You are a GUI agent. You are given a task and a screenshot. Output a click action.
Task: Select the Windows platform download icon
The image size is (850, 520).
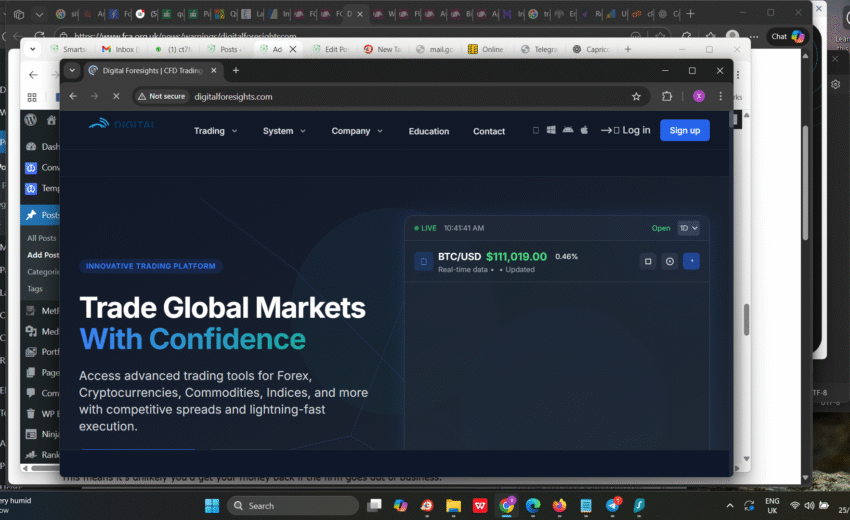click(551, 130)
